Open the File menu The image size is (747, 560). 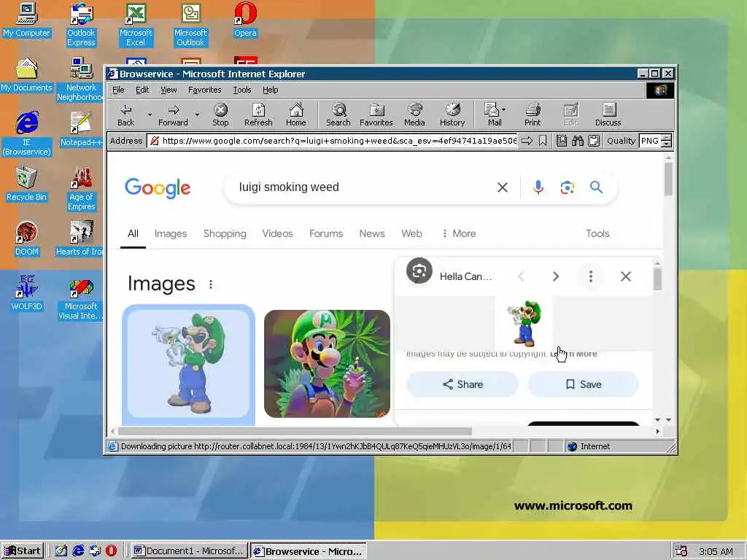tap(118, 90)
